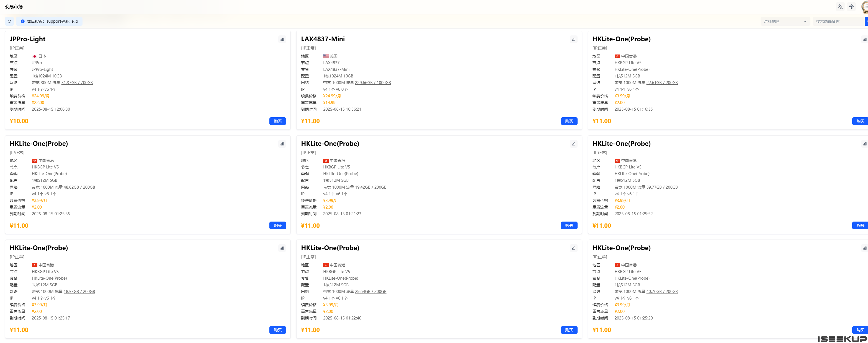Click chart icon on card expiring 01:22:40
This screenshot has width=868, height=343.
(573, 248)
